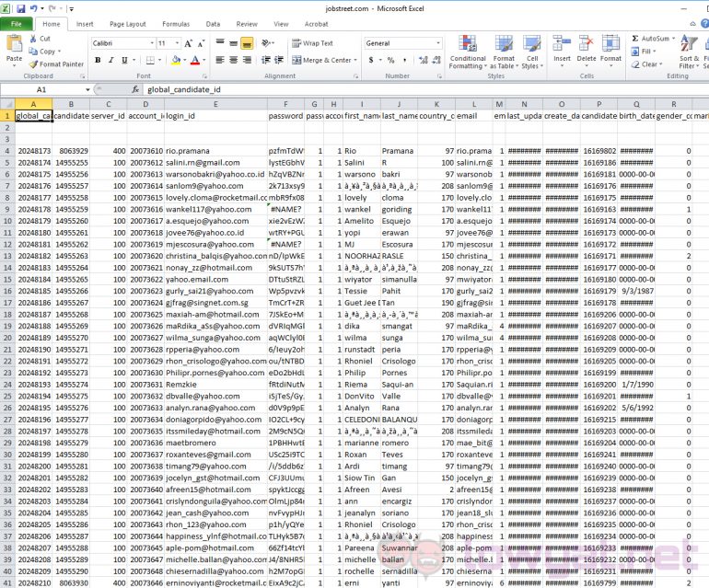Apply Percent Style format
The height and width of the screenshot is (588, 709).
[391, 60]
